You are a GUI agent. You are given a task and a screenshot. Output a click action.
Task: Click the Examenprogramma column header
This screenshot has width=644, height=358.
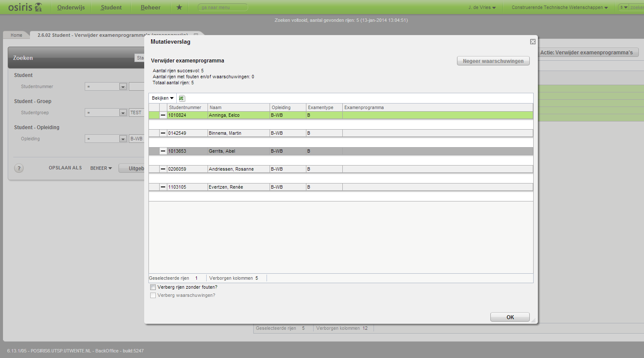click(x=438, y=107)
